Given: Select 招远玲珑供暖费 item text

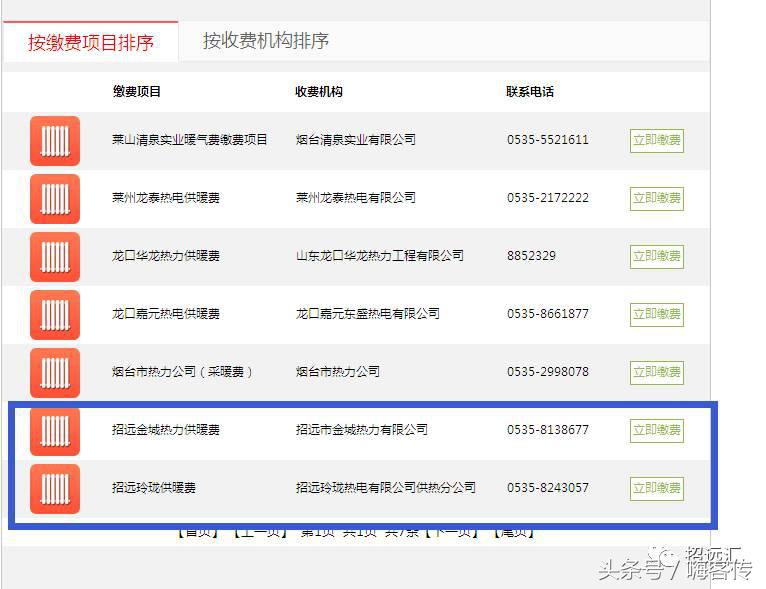Looking at the screenshot, I should pyautogui.click(x=154, y=487).
